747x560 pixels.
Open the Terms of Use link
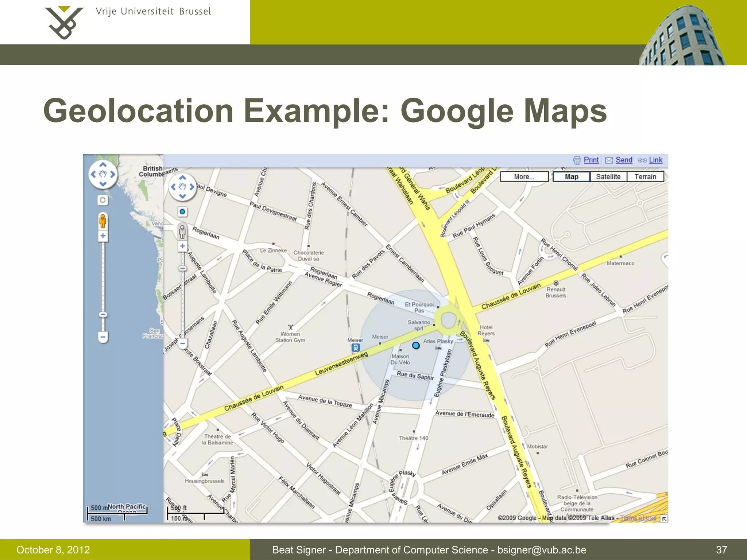point(638,518)
